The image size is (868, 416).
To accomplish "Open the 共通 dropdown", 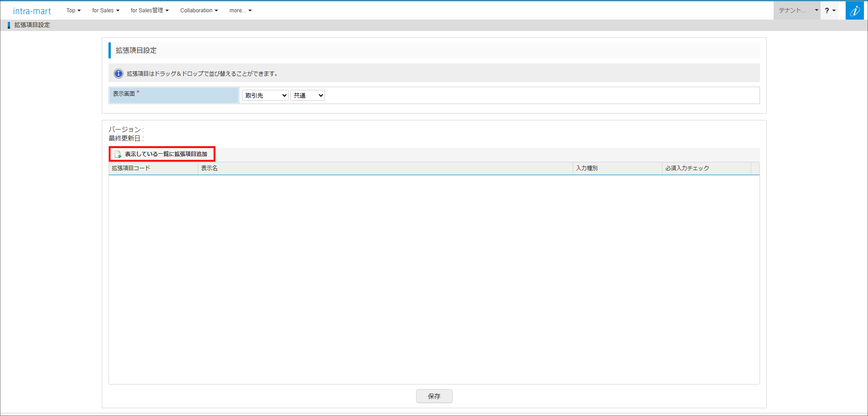I will tap(308, 95).
